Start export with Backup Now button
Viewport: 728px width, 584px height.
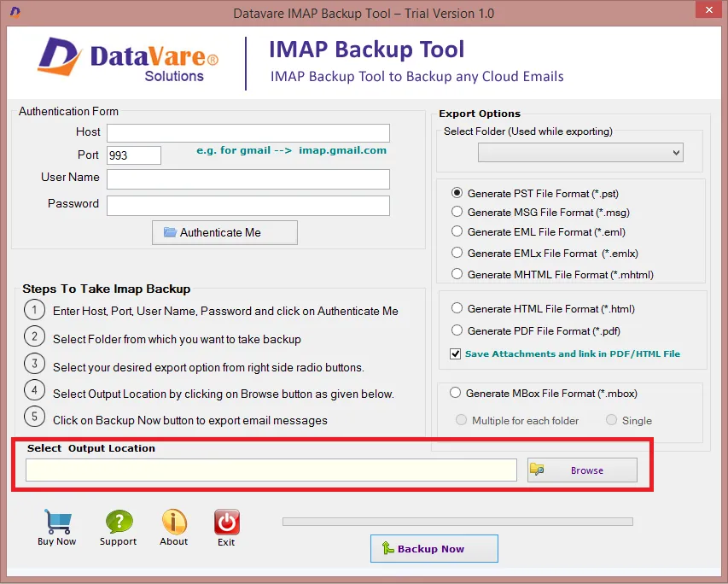[434, 549]
